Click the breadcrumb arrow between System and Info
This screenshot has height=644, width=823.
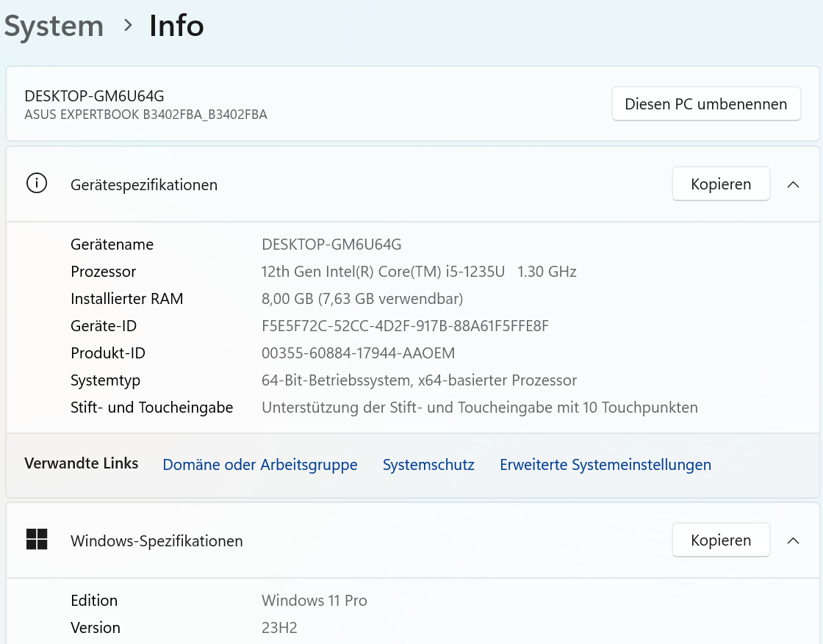tap(128, 25)
